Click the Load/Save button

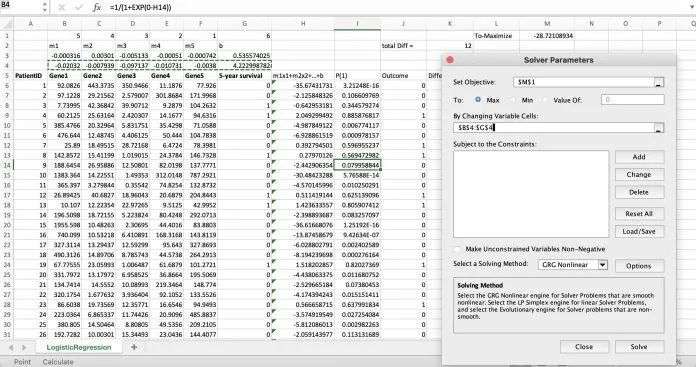point(639,231)
